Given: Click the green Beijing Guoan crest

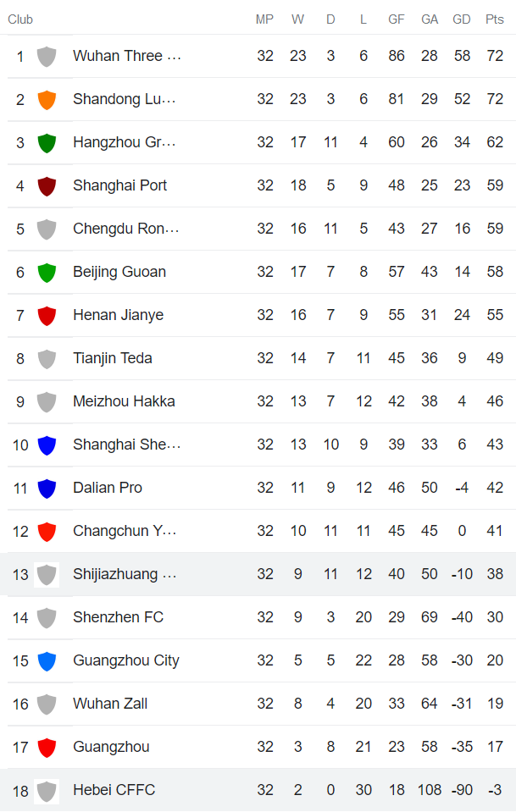Looking at the screenshot, I should [x=47, y=272].
